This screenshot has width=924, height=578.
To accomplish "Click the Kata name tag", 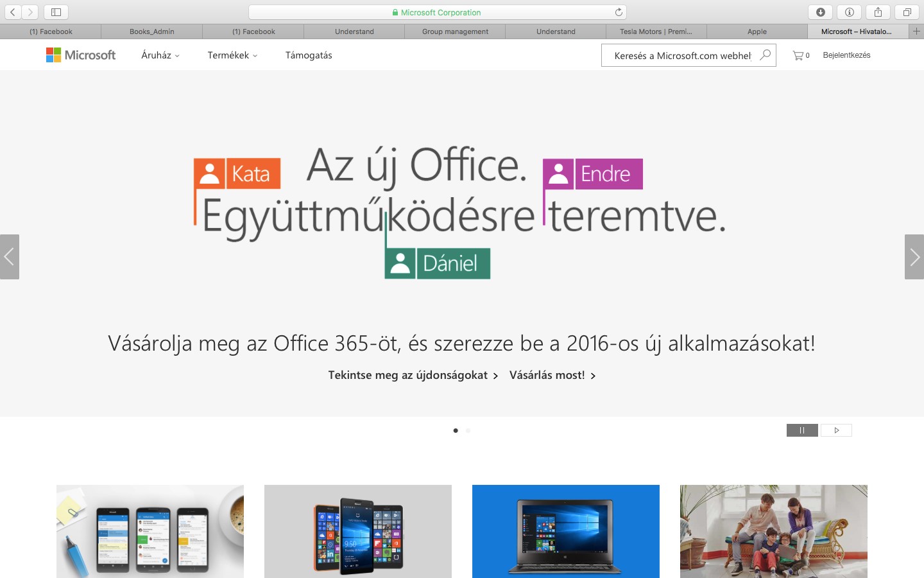I will click(x=237, y=173).
